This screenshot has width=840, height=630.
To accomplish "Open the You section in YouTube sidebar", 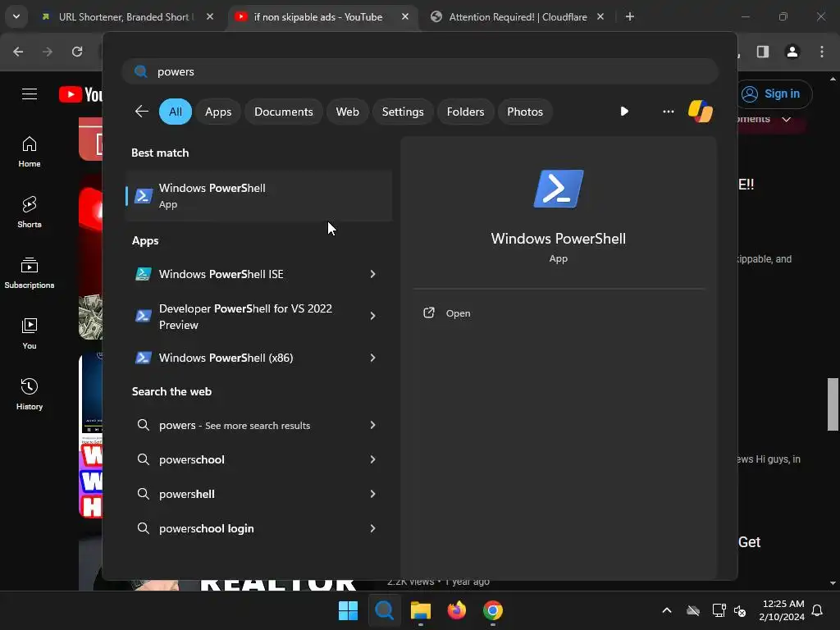I will pos(30,333).
